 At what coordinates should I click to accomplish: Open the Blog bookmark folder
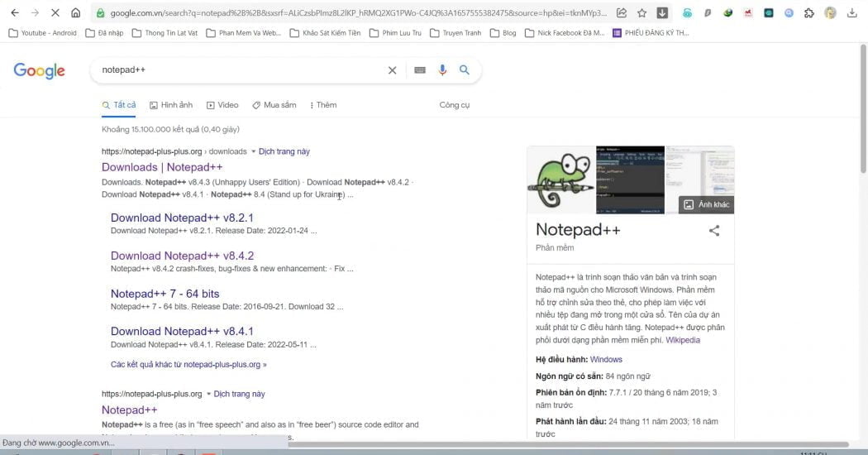503,33
